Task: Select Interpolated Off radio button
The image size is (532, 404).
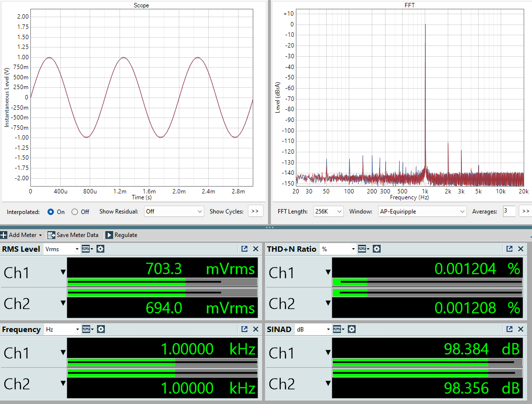Action: tap(74, 212)
